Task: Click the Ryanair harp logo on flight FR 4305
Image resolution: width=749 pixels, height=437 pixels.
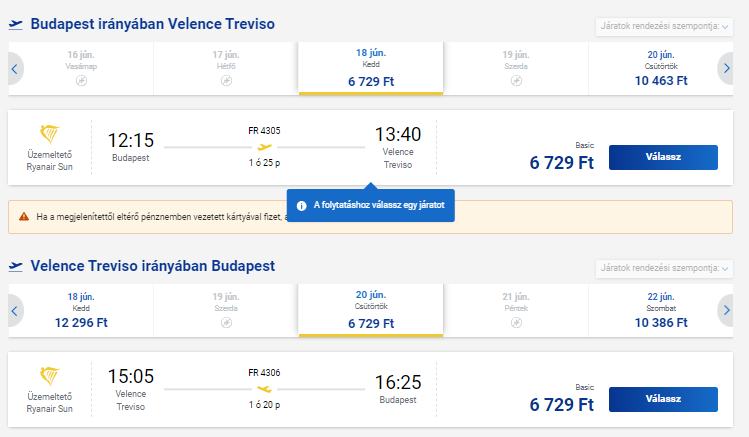Action: click(x=49, y=134)
